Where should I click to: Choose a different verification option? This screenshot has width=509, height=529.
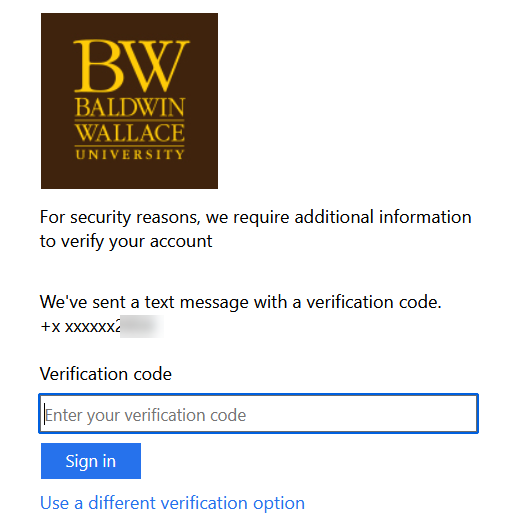(x=172, y=503)
